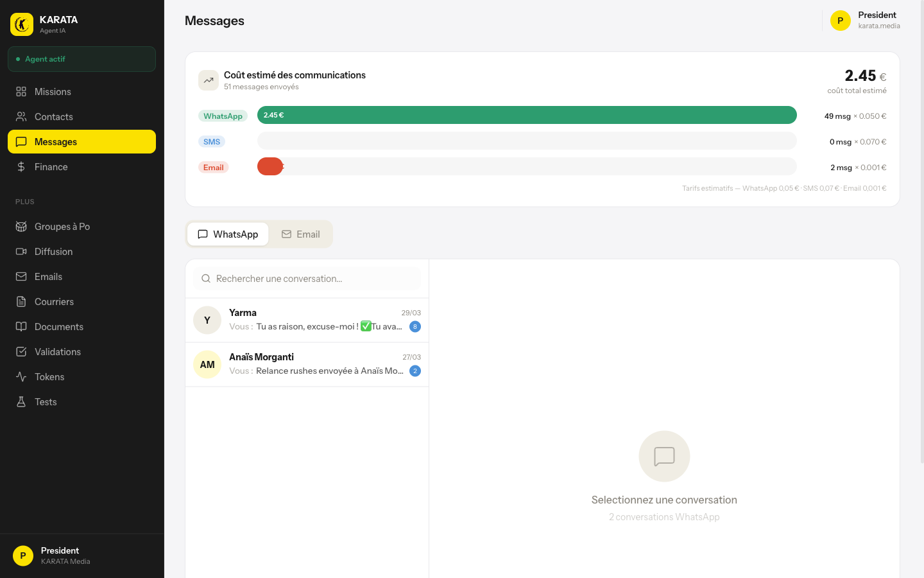Viewport: 924px width, 578px height.
Task: Open the Validations page
Action: click(81, 352)
